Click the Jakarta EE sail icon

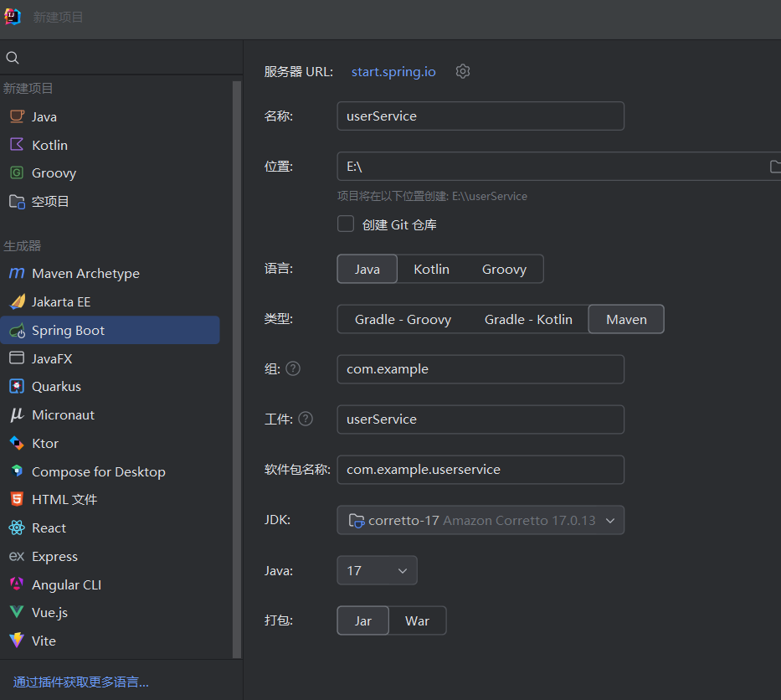tap(17, 301)
